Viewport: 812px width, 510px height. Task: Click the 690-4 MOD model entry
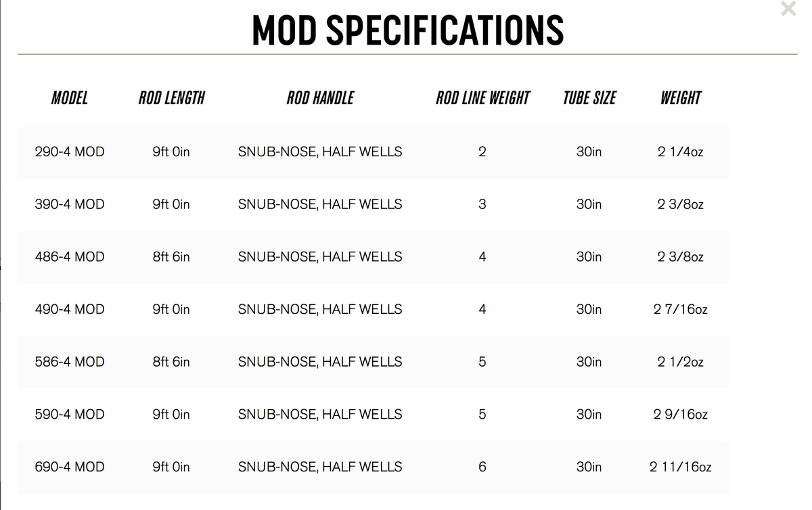point(70,467)
